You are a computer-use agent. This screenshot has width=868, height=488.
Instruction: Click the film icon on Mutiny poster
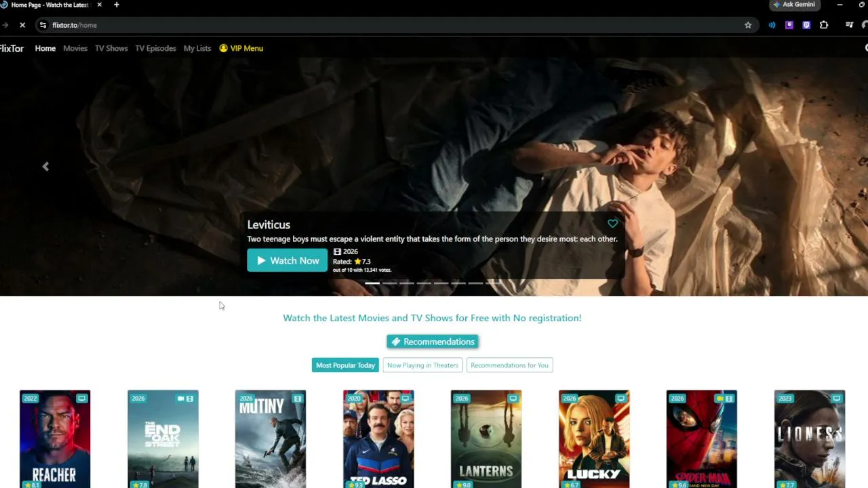[297, 399]
